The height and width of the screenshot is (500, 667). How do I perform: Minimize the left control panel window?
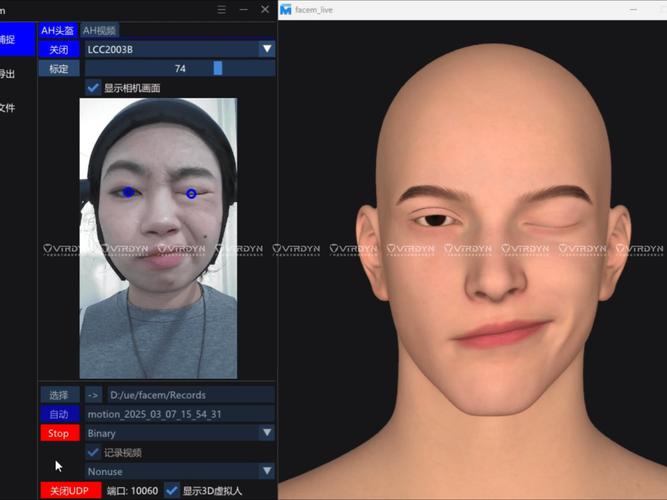243,9
